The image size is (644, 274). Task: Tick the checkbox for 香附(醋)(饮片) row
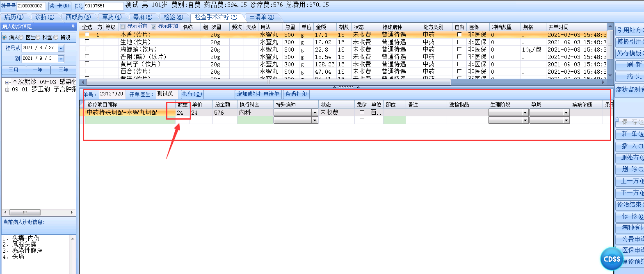[87, 57]
